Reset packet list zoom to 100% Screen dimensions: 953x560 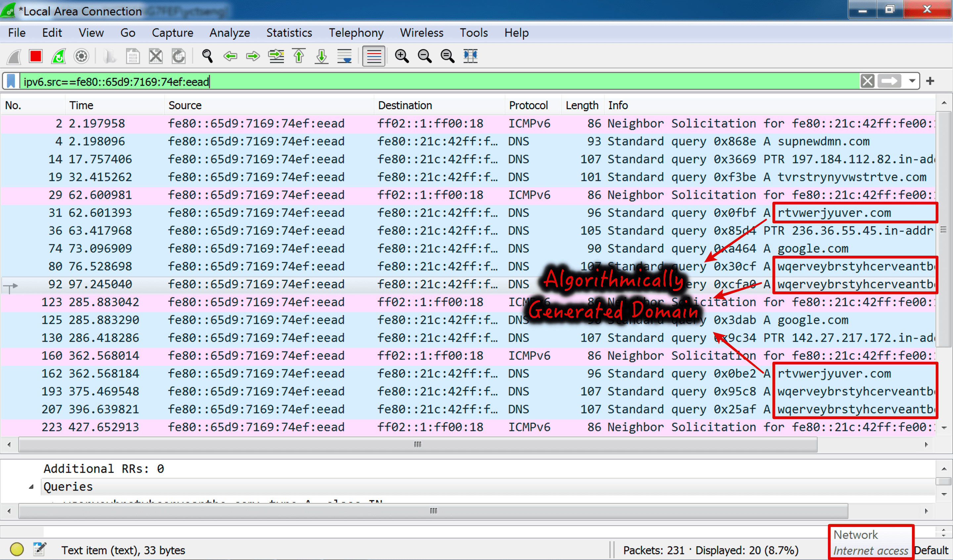point(447,56)
